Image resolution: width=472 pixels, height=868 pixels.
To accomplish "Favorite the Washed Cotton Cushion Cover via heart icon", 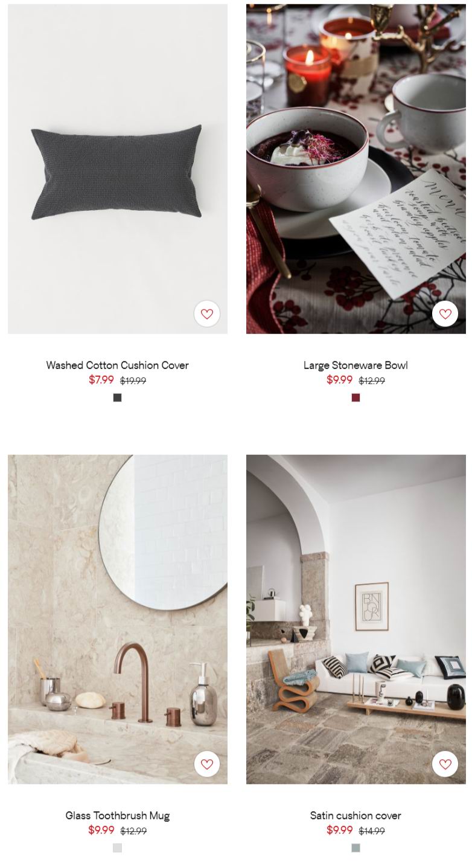I will 207,314.
